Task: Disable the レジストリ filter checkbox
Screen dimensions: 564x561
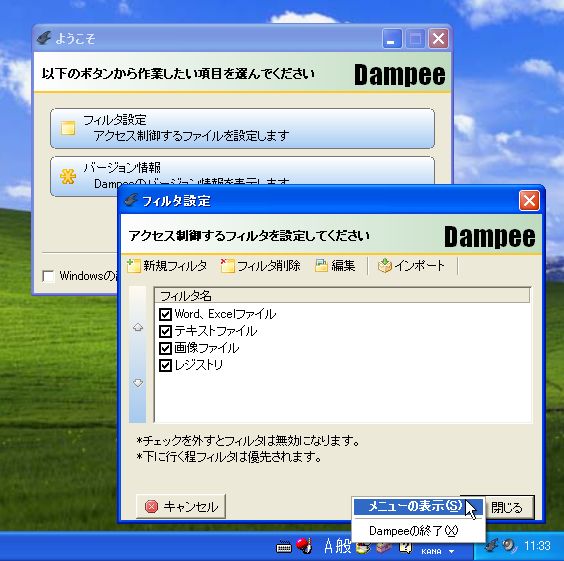Action: coord(165,365)
